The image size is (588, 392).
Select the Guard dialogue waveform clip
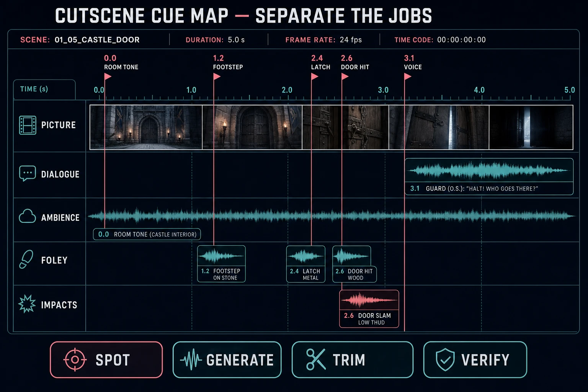click(489, 176)
